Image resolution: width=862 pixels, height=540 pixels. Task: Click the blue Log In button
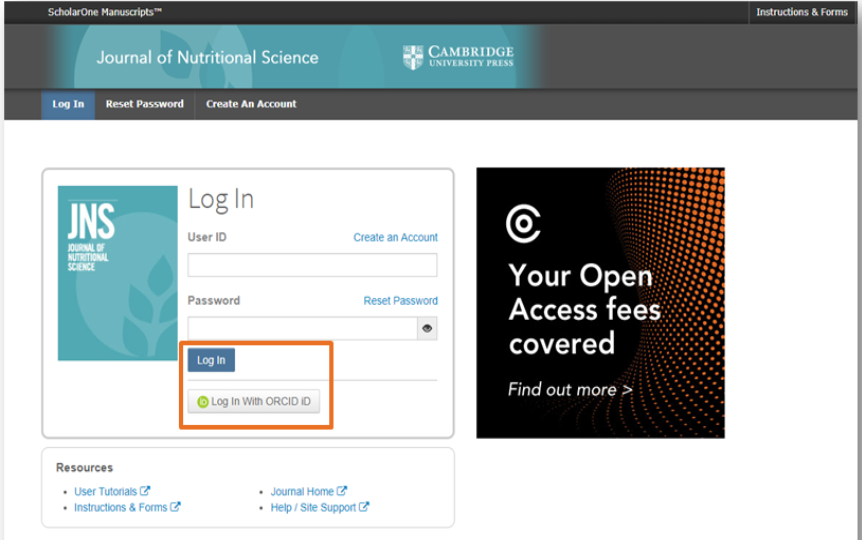tap(211, 360)
